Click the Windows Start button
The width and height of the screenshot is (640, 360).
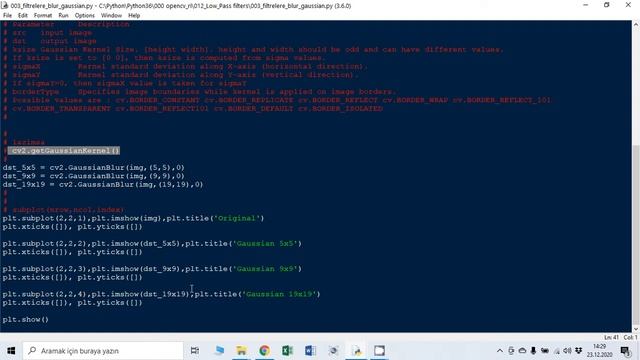[x=11, y=351]
